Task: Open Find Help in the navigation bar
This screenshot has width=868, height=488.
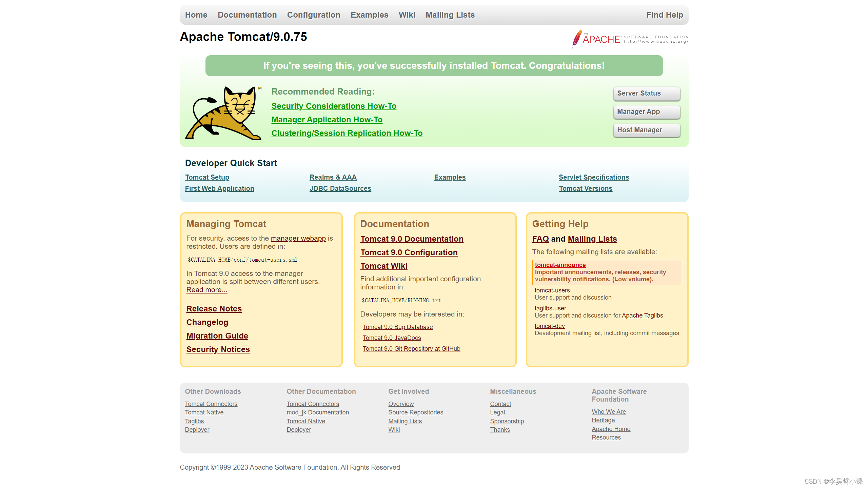Action: [665, 15]
